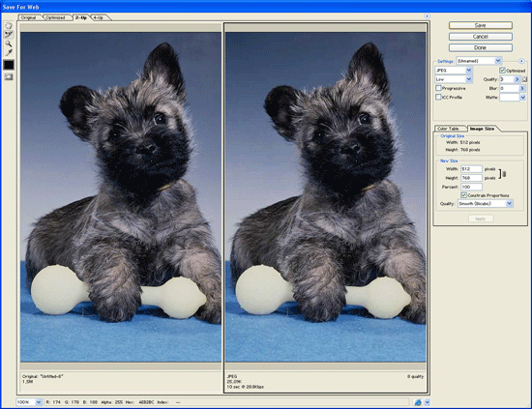
Task: Select the 2-Up view tab
Action: pyautogui.click(x=81, y=17)
